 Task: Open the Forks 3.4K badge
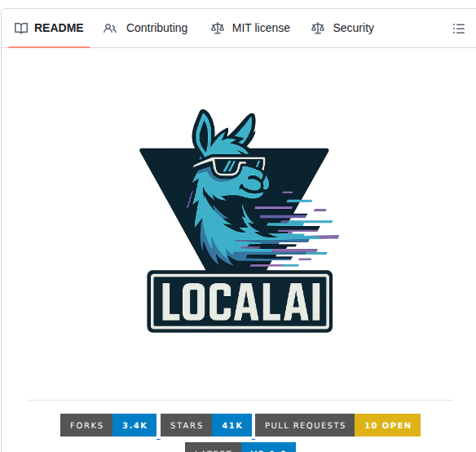108,425
